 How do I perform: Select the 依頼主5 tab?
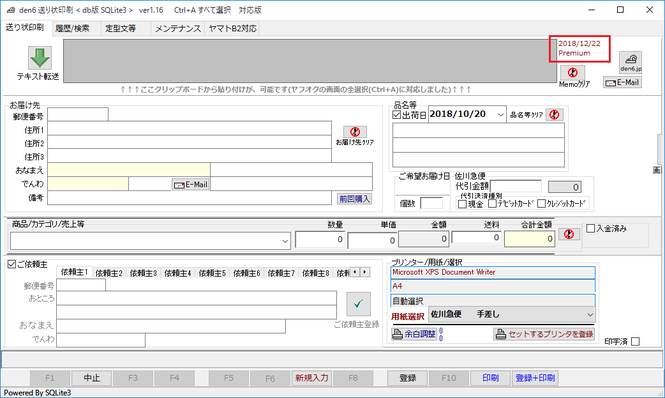point(212,273)
